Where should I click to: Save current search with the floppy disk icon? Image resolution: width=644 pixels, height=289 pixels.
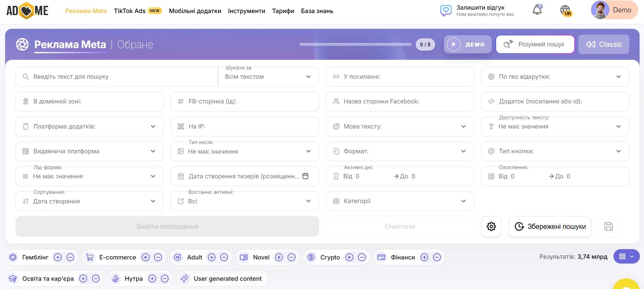click(608, 226)
